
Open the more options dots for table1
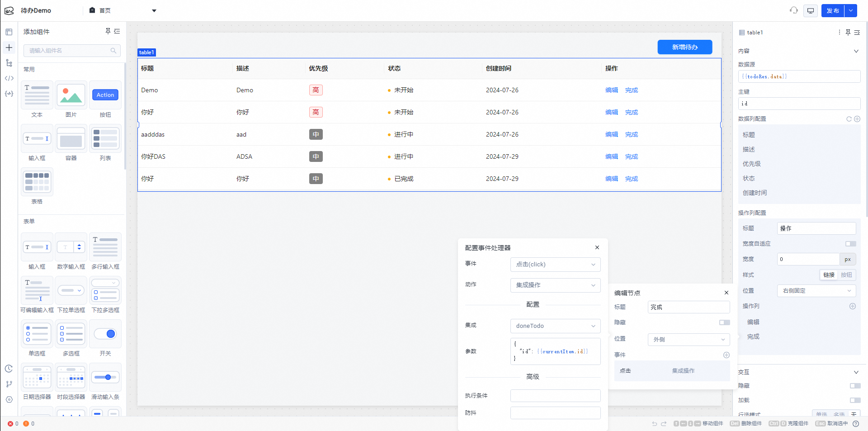pos(840,33)
